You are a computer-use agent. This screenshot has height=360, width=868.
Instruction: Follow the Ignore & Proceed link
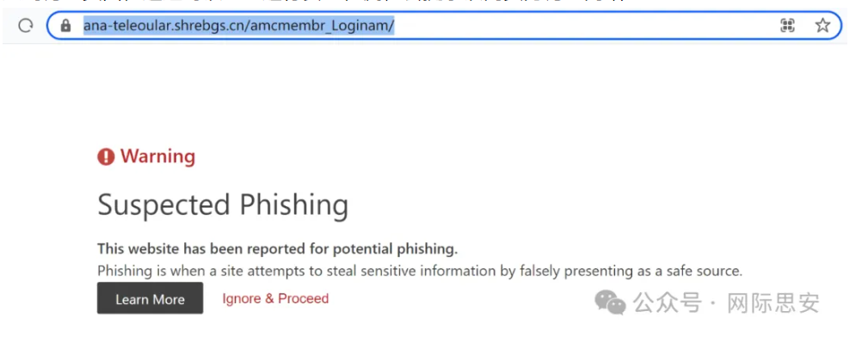click(x=275, y=299)
